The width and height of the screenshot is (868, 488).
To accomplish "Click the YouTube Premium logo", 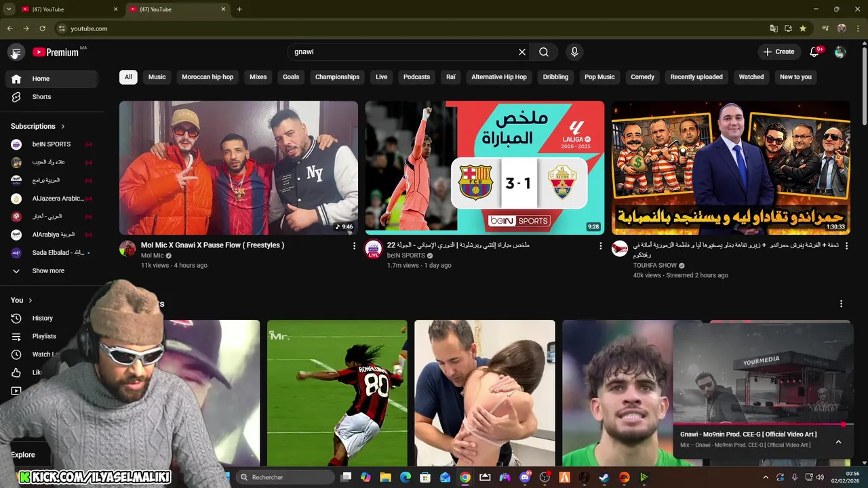I will pos(56,52).
